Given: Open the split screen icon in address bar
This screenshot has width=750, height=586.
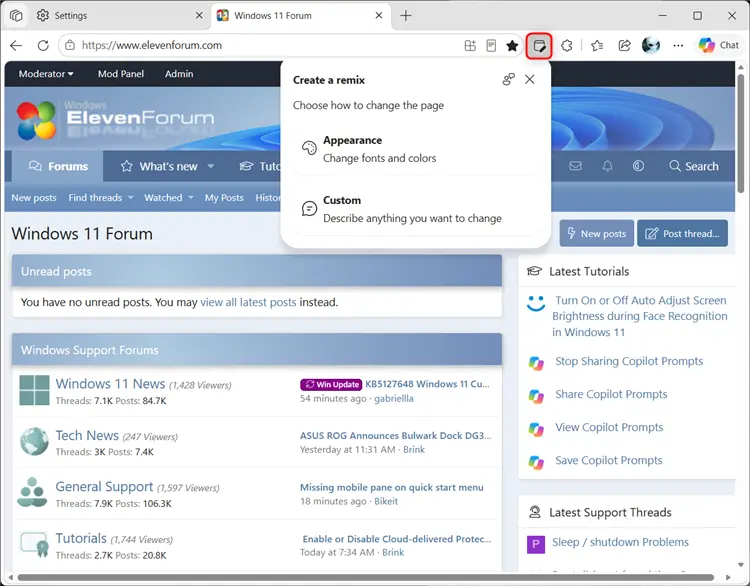Looking at the screenshot, I should tap(470, 45).
